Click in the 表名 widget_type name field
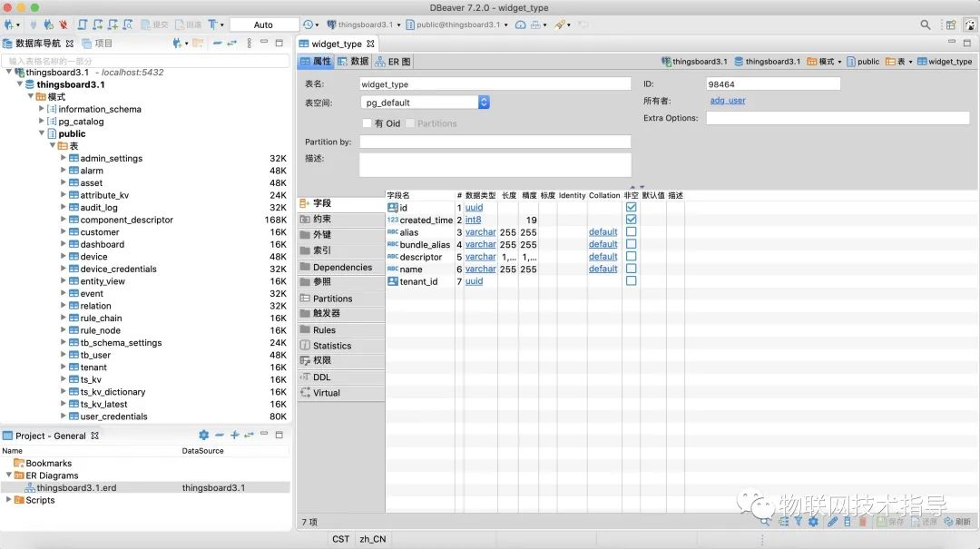This screenshot has height=549, width=980. (495, 83)
